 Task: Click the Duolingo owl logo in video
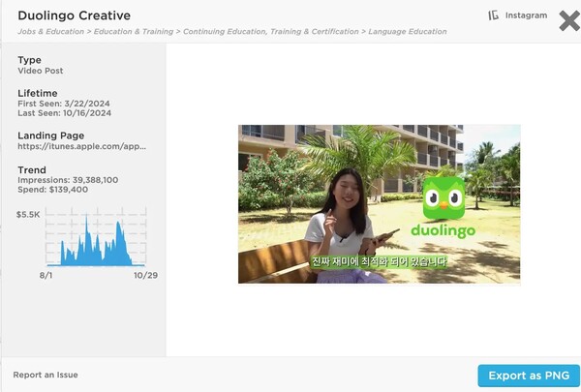pyautogui.click(x=443, y=197)
